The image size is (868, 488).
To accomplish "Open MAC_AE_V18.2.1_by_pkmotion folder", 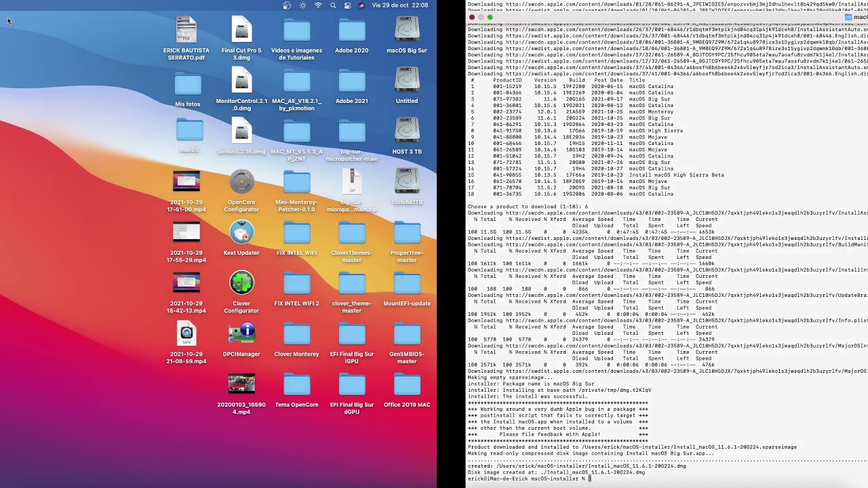I will coord(296,81).
